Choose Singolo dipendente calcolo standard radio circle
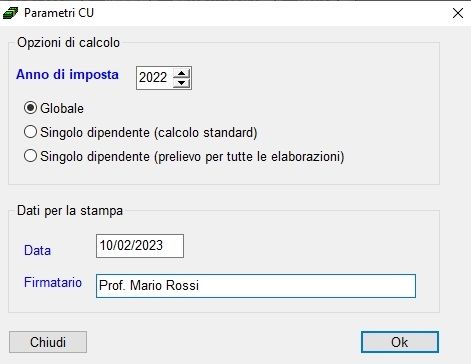The width and height of the screenshot is (471, 364). tap(30, 132)
